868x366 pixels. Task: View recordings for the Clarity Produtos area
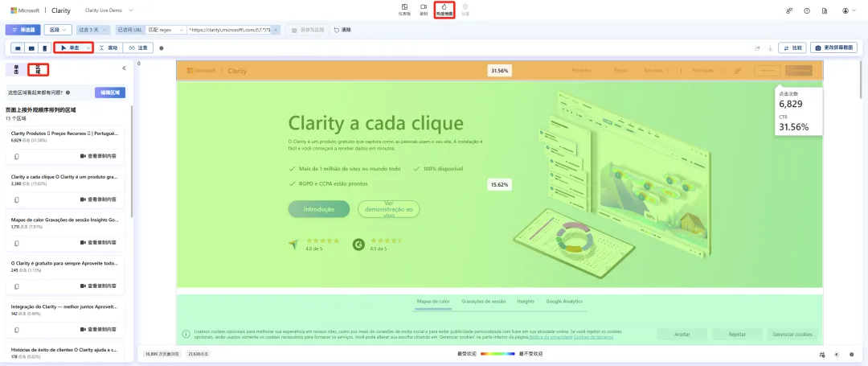point(98,156)
